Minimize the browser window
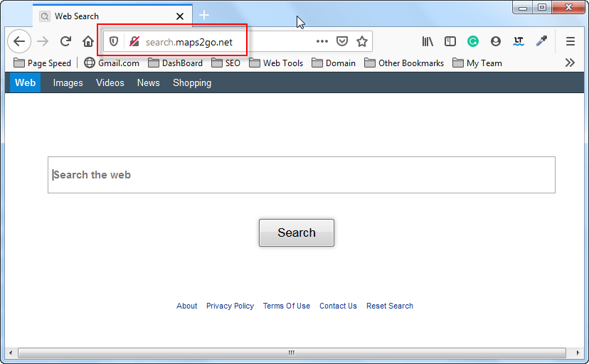The height and width of the screenshot is (364, 589). pyautogui.click(x=523, y=7)
